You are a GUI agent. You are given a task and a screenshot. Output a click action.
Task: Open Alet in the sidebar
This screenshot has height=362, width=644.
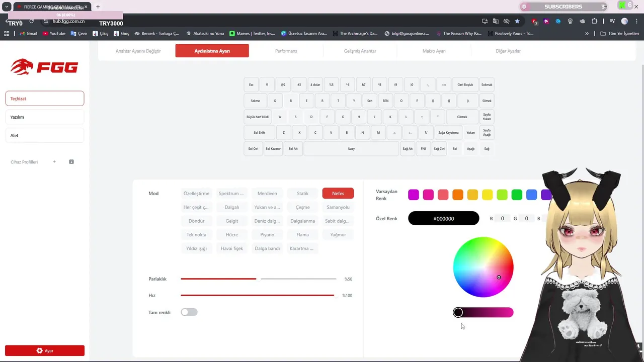(45, 136)
